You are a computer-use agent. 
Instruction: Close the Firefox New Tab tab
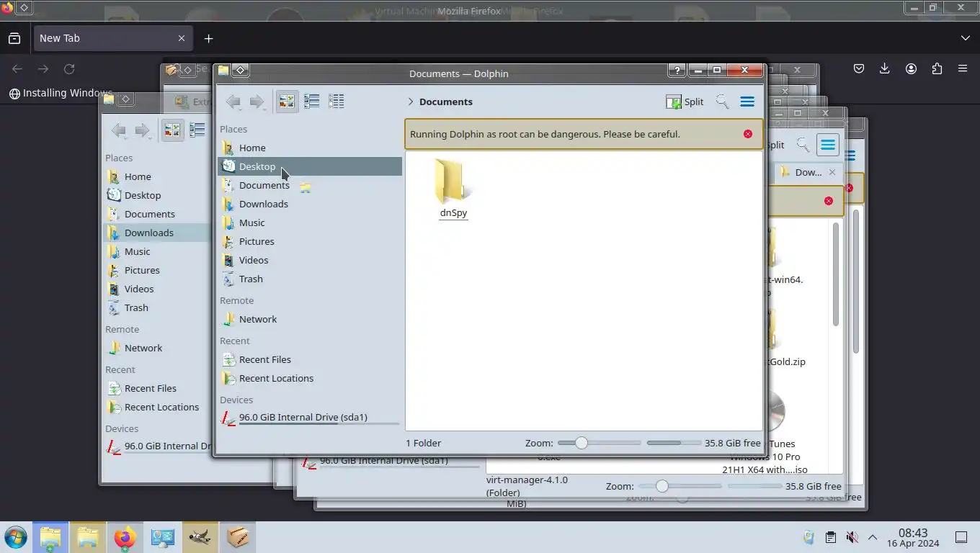pyautogui.click(x=182, y=38)
